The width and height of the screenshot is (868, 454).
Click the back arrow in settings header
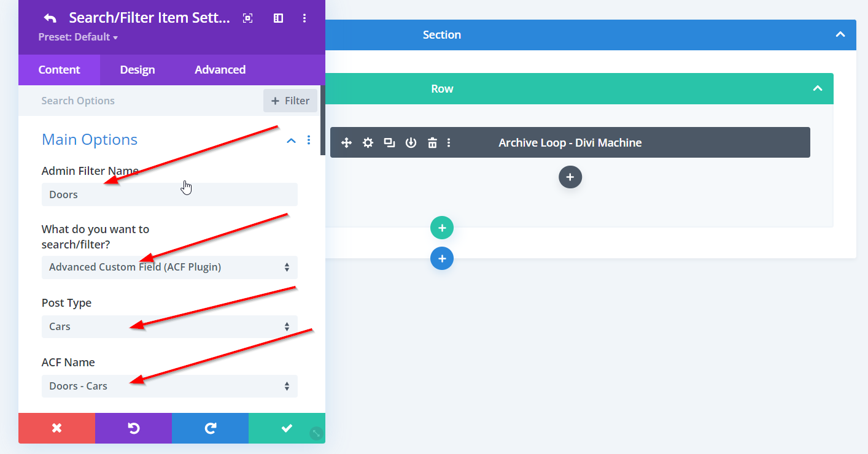pos(50,18)
